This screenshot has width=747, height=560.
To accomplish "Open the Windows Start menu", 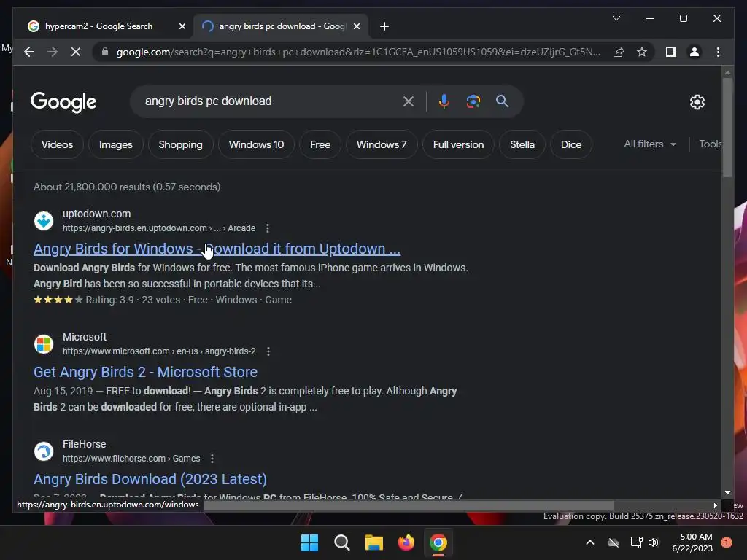I will coord(309,542).
